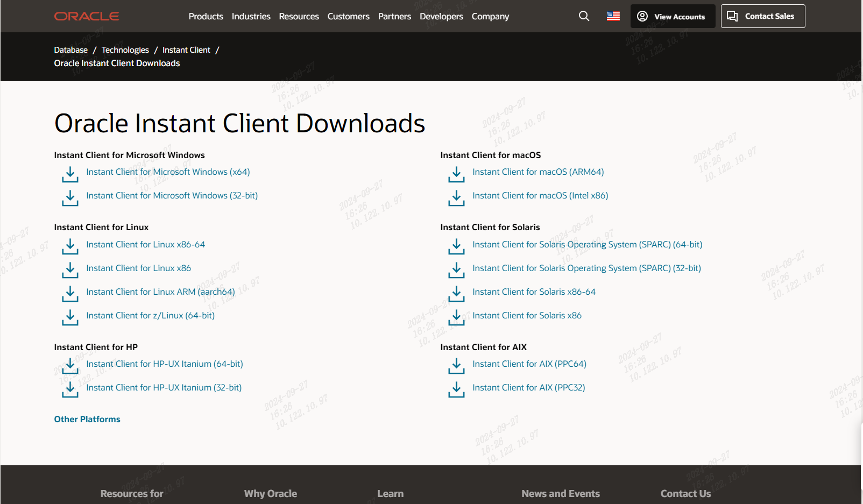Click download icon beside Solaris x86-64
Viewport: 863px width, 504px height.
(x=456, y=294)
